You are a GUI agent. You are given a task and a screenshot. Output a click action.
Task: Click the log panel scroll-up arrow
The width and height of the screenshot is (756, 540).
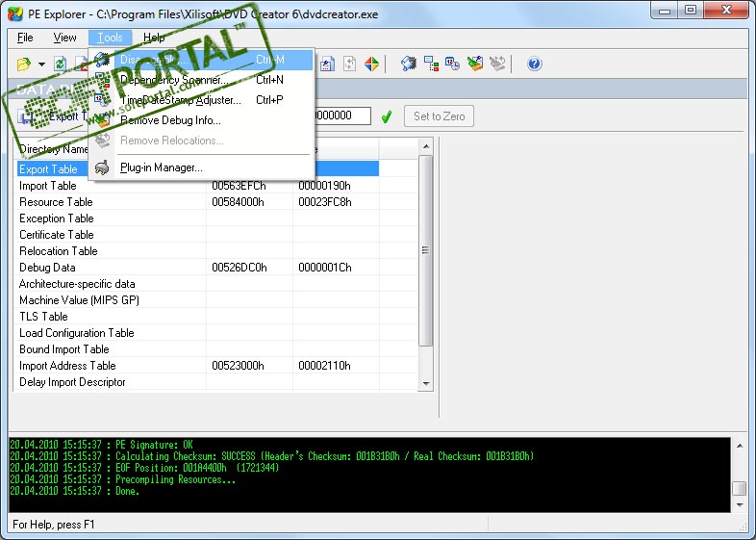point(740,446)
